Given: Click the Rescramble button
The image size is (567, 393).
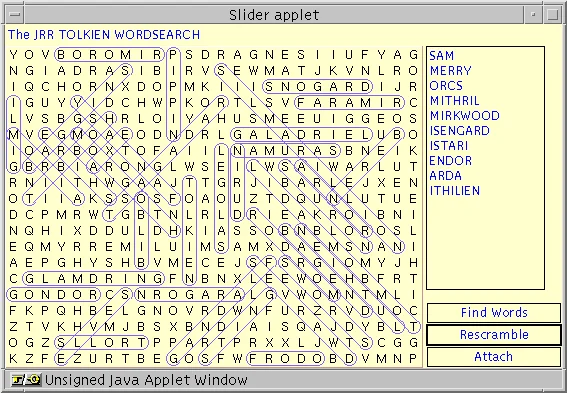Looking at the screenshot, I should 494,335.
